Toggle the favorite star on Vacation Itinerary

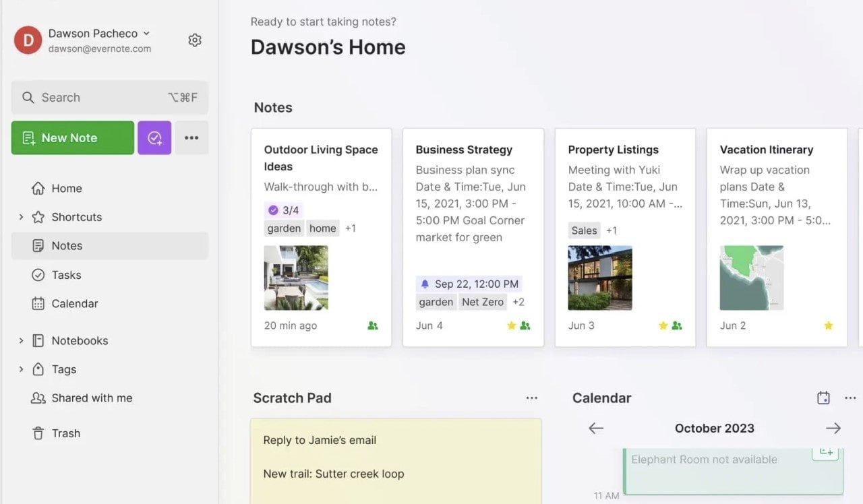tap(828, 325)
